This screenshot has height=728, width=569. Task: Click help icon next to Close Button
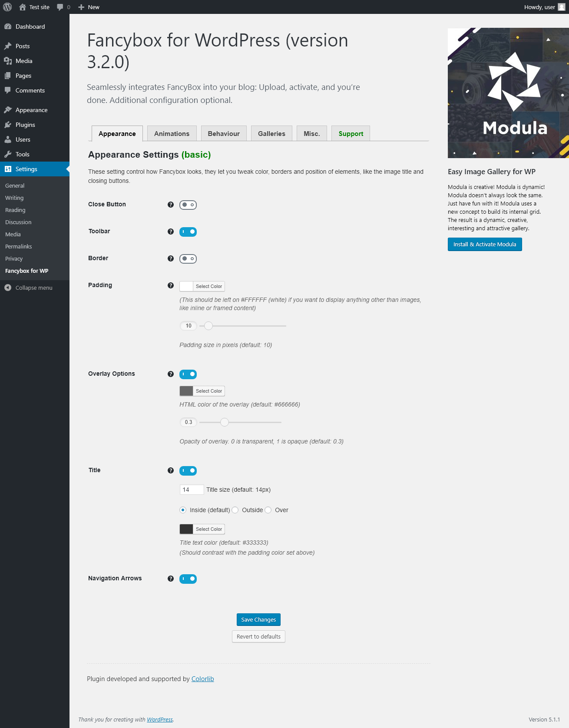(171, 205)
